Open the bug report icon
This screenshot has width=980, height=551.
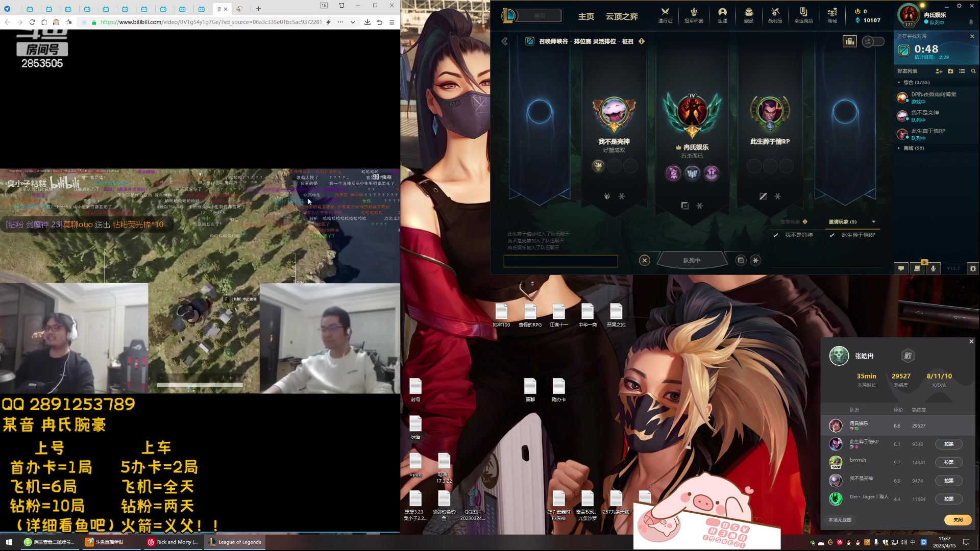[973, 268]
